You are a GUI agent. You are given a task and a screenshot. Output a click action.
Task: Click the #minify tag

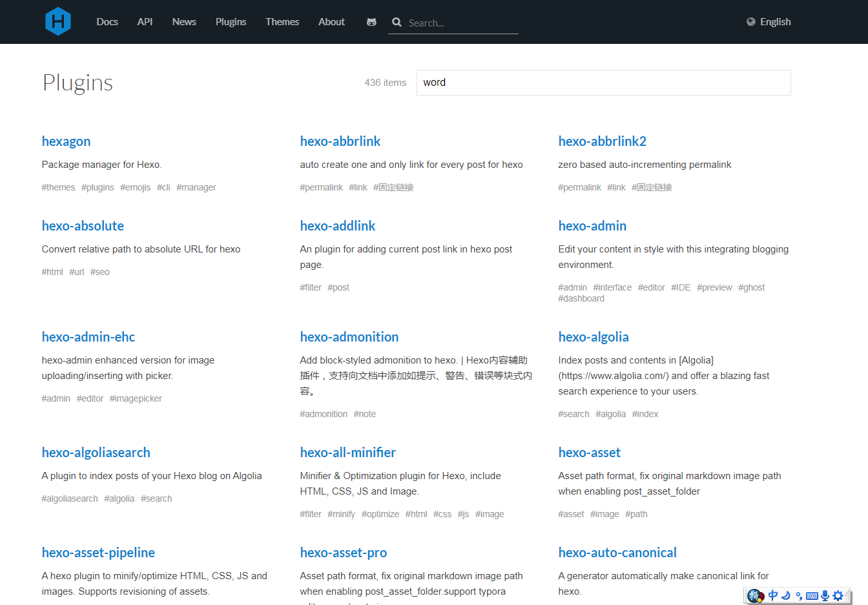pos(342,514)
